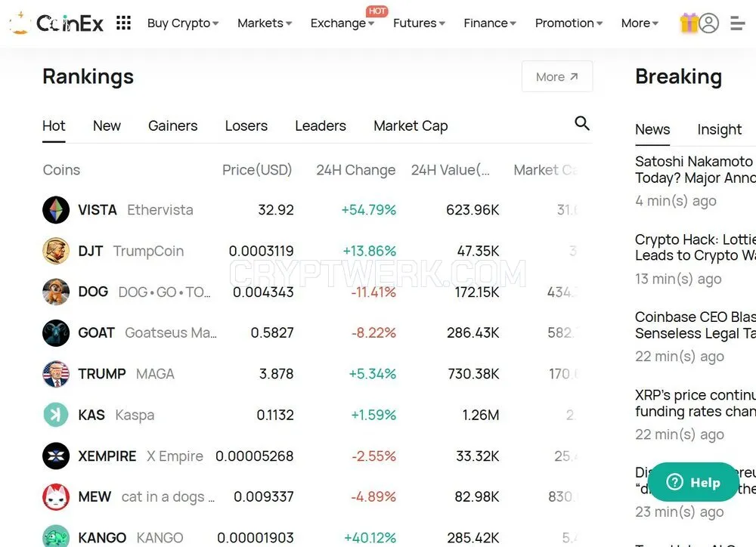Open the XRP's price news headline
The height and width of the screenshot is (547, 756).
coord(696,403)
